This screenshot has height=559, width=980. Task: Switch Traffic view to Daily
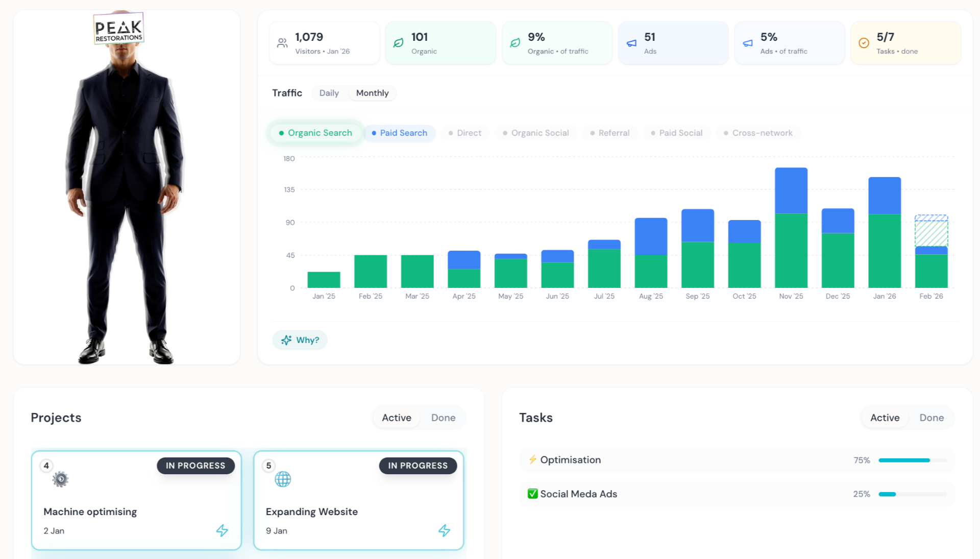[x=329, y=93]
